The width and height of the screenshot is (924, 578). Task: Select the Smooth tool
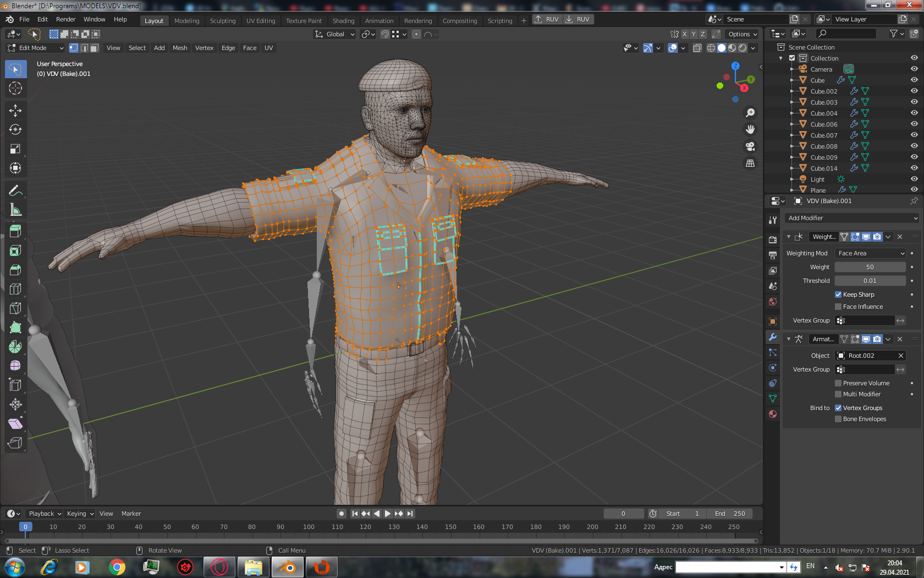pyautogui.click(x=15, y=366)
